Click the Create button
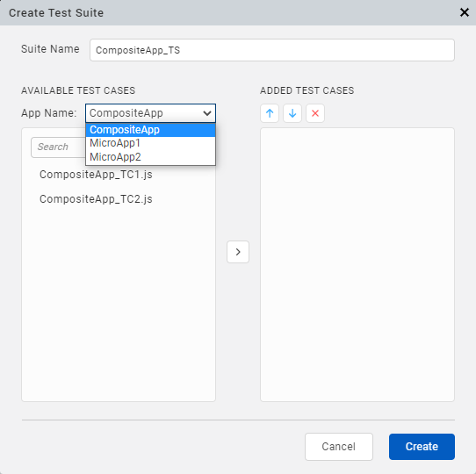 click(x=422, y=447)
